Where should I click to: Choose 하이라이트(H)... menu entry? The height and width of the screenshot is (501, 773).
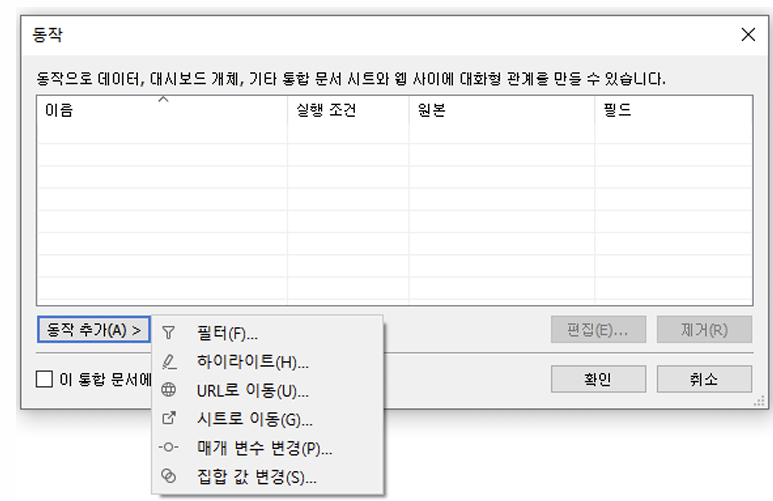(267, 361)
